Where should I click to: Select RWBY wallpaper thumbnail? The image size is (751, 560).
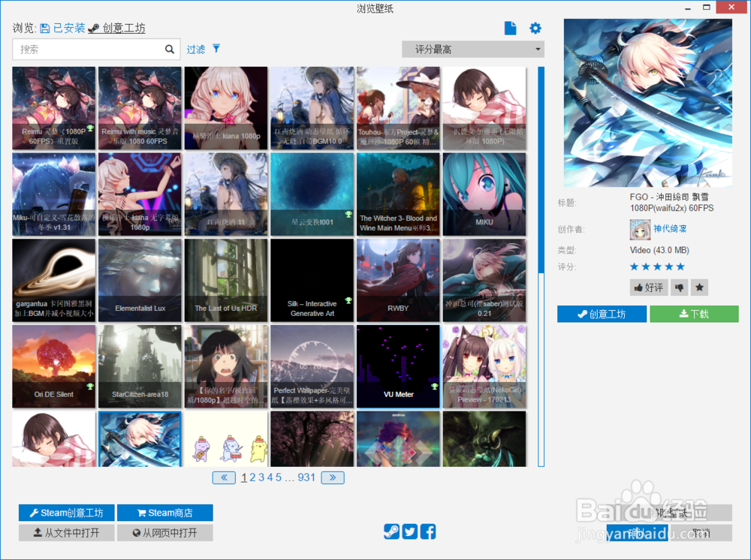(398, 281)
